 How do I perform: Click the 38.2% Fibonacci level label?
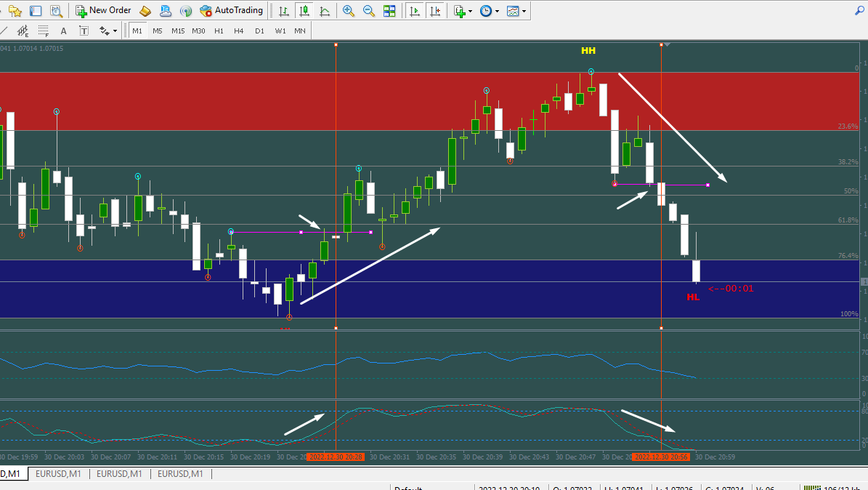848,162
